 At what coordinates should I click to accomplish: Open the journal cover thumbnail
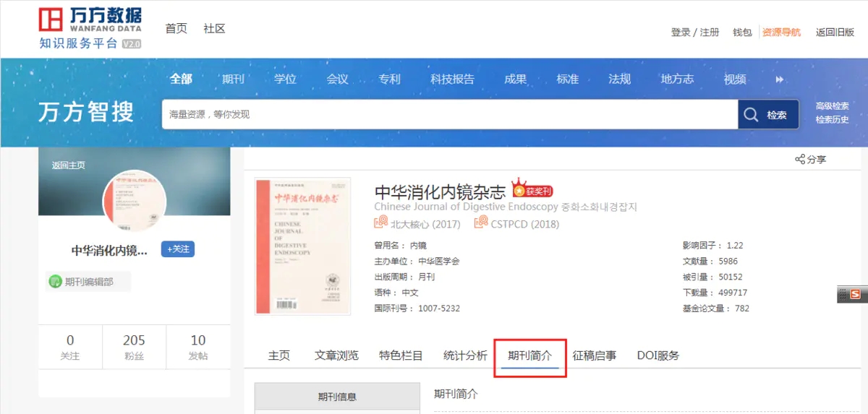point(302,246)
